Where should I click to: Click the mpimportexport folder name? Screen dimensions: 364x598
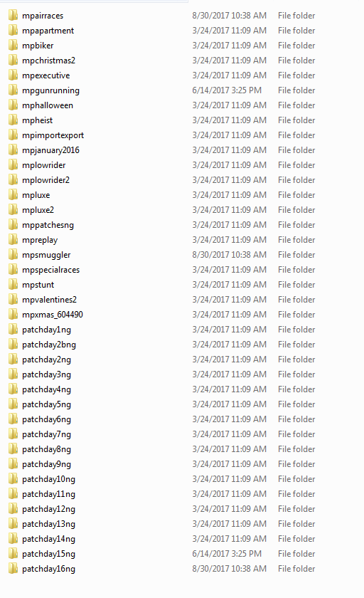point(53,135)
